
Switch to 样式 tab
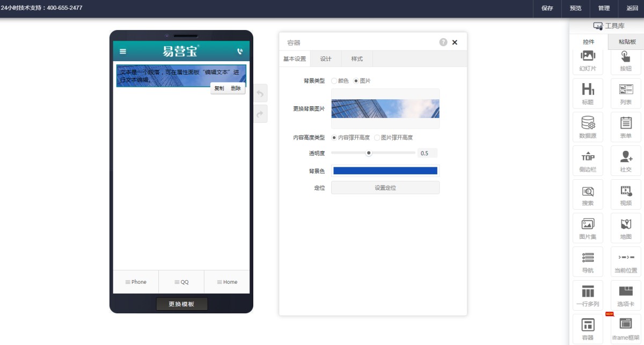tap(357, 59)
